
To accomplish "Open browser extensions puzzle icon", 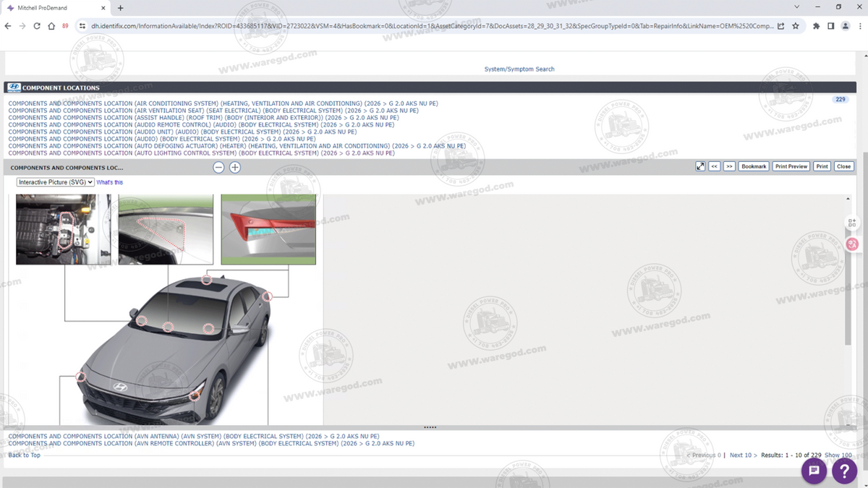I will tap(817, 26).
